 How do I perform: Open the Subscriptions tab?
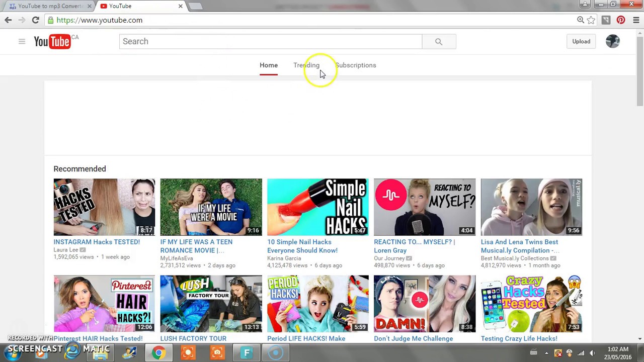pos(356,65)
